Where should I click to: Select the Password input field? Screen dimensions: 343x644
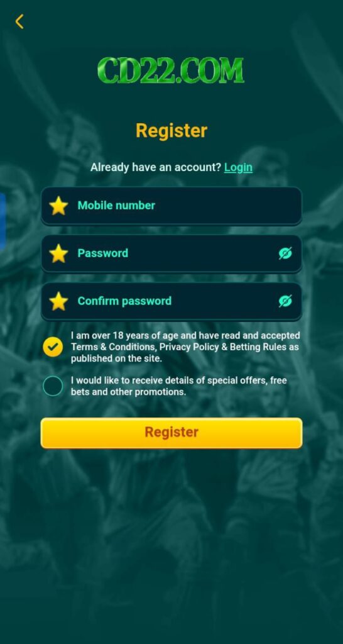pos(171,253)
